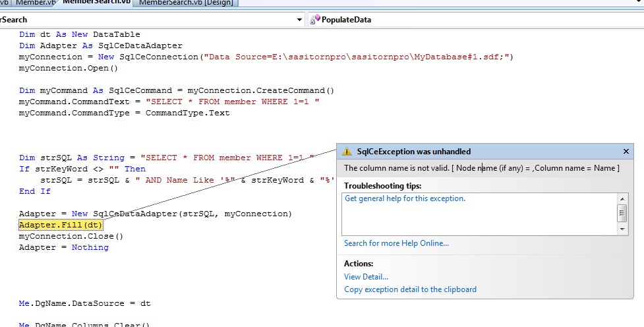Click the CreateCommand() line
Viewport: 644px width, 327px height.
tap(177, 90)
